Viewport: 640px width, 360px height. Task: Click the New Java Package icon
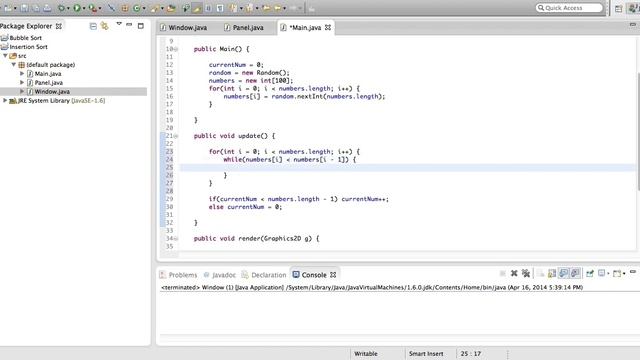[x=125, y=8]
